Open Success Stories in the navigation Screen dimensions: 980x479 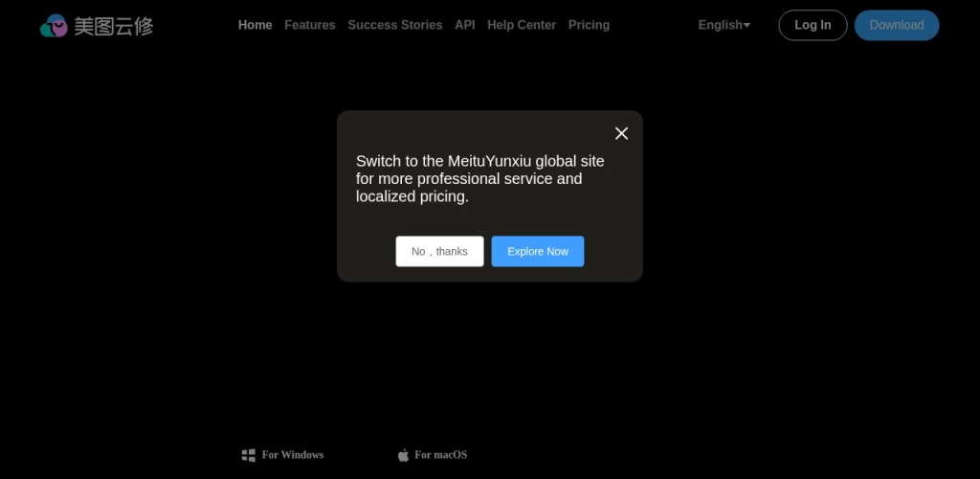coord(395,25)
